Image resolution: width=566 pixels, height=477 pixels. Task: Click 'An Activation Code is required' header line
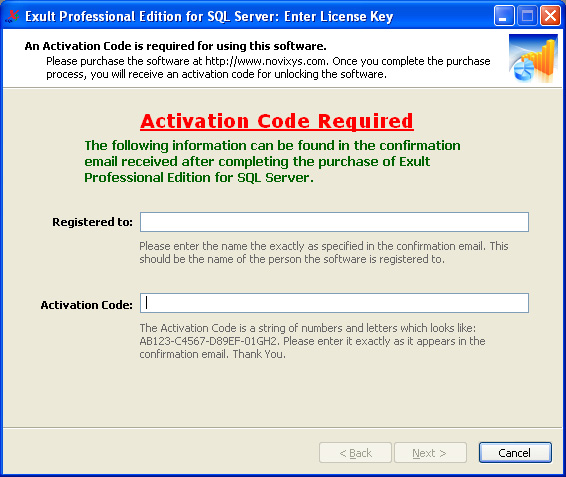pos(175,46)
